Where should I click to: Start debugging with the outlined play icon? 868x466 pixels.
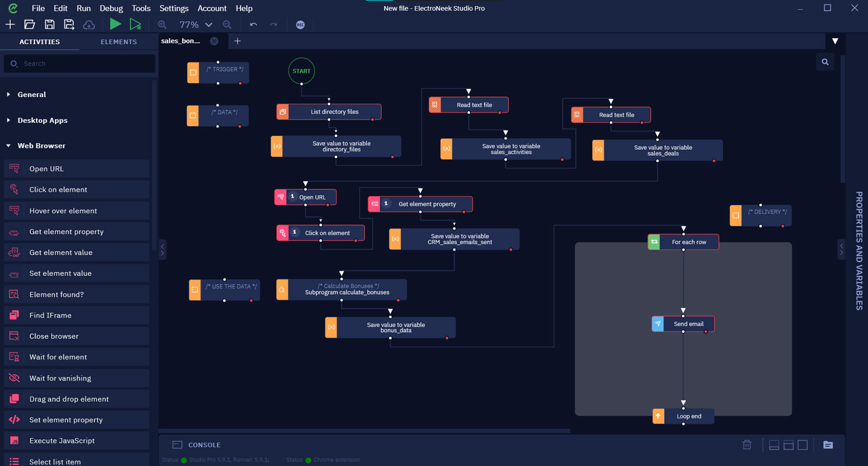(135, 25)
